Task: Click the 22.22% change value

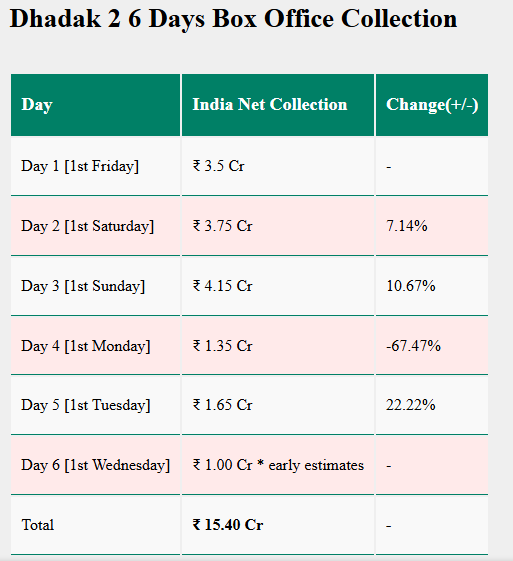Action: (411, 405)
